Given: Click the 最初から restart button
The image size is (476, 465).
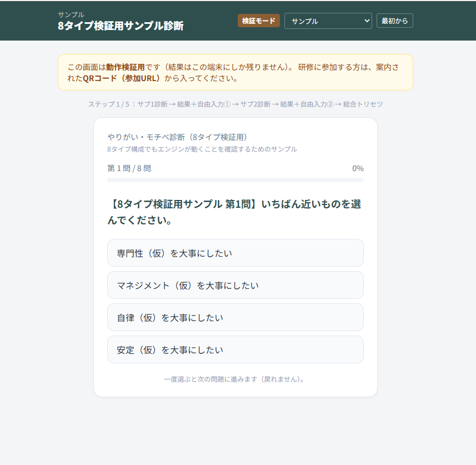Looking at the screenshot, I should [395, 21].
